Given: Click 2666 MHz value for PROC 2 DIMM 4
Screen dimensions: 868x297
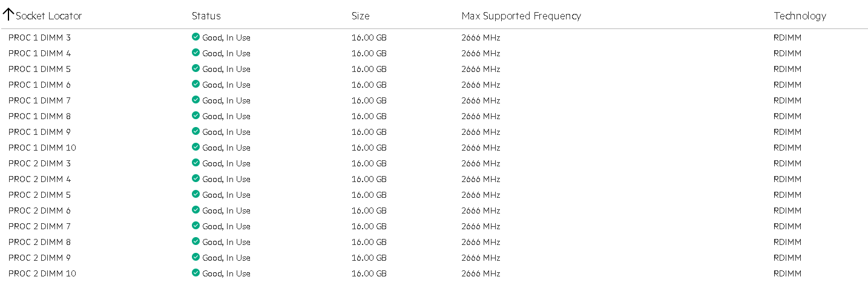Looking at the screenshot, I should click(x=481, y=179).
